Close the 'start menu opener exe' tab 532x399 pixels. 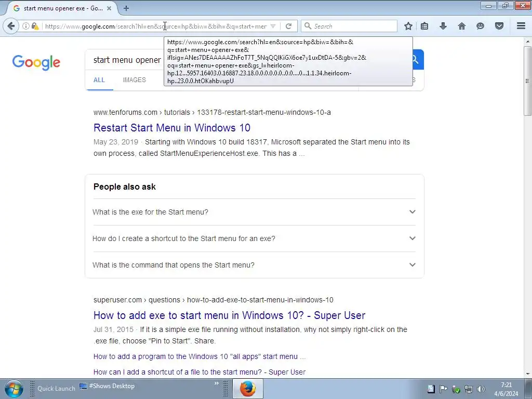coord(109,8)
